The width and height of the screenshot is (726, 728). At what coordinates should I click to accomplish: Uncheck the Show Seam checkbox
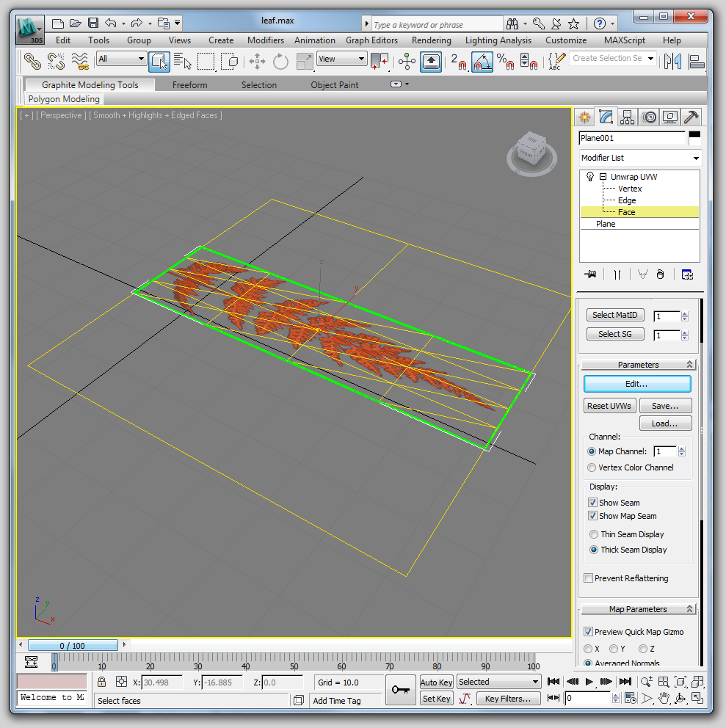click(592, 503)
